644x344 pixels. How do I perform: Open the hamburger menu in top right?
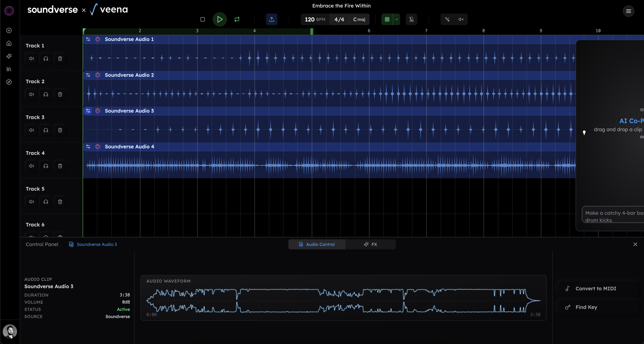click(x=628, y=11)
